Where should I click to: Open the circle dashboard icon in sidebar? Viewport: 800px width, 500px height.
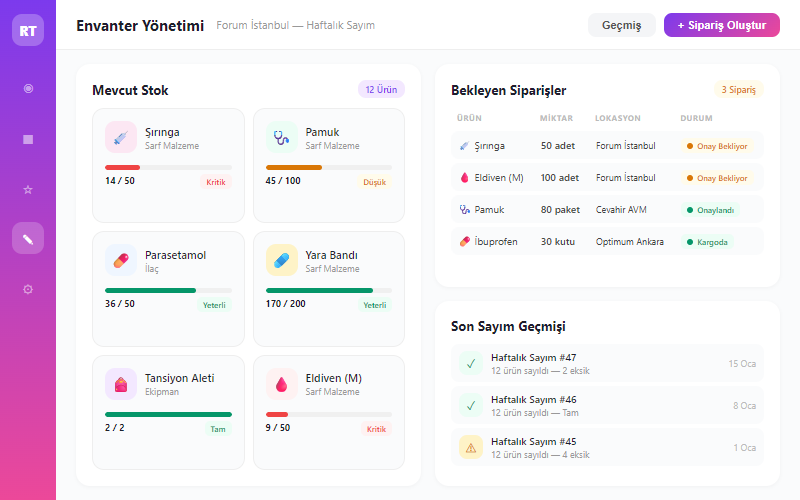pos(28,89)
